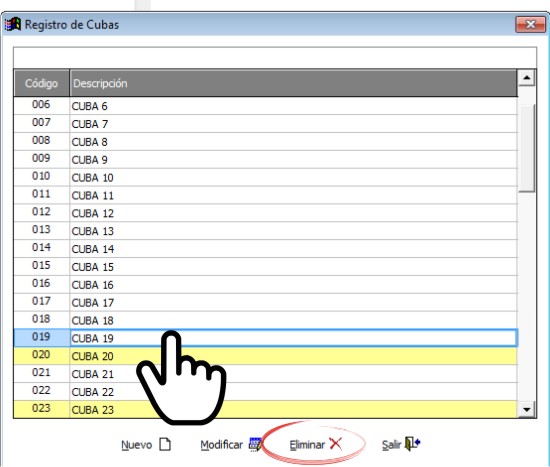Click code cell 021

(x=41, y=374)
